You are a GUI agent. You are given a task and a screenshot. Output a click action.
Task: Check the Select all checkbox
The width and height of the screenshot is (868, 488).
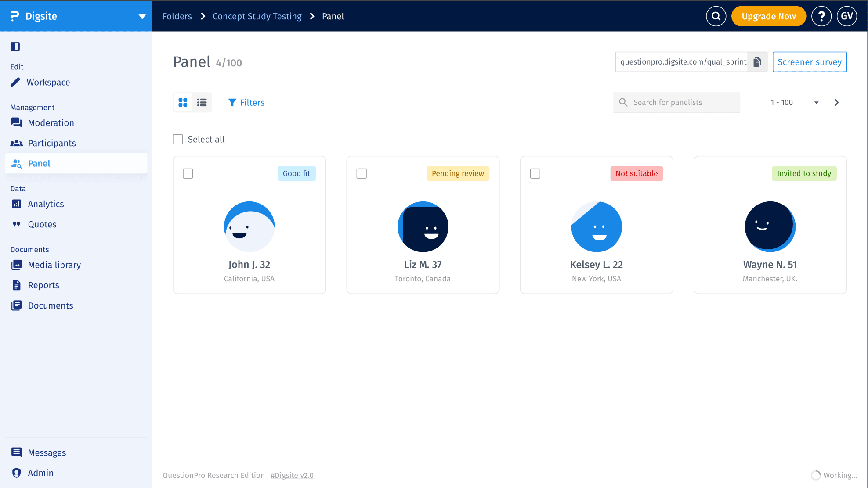[178, 139]
